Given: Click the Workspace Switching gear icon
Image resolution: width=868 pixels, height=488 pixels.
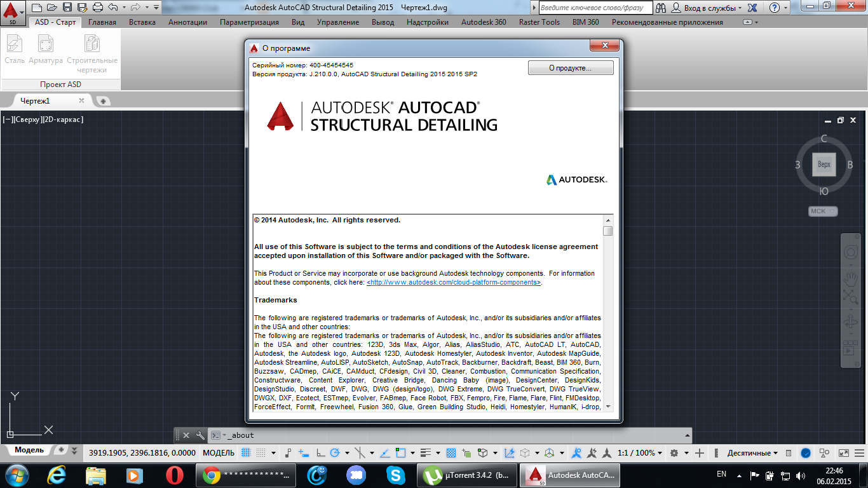Looking at the screenshot, I should [674, 453].
